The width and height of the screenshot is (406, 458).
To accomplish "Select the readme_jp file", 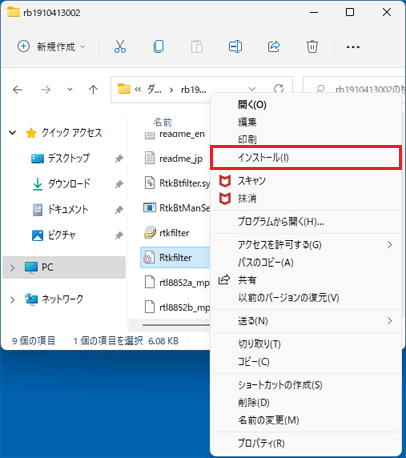I will 173,159.
